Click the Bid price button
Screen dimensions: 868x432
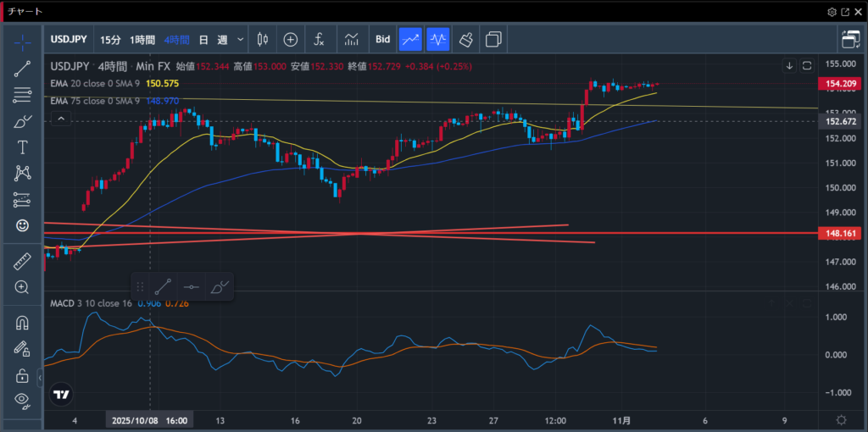(382, 39)
